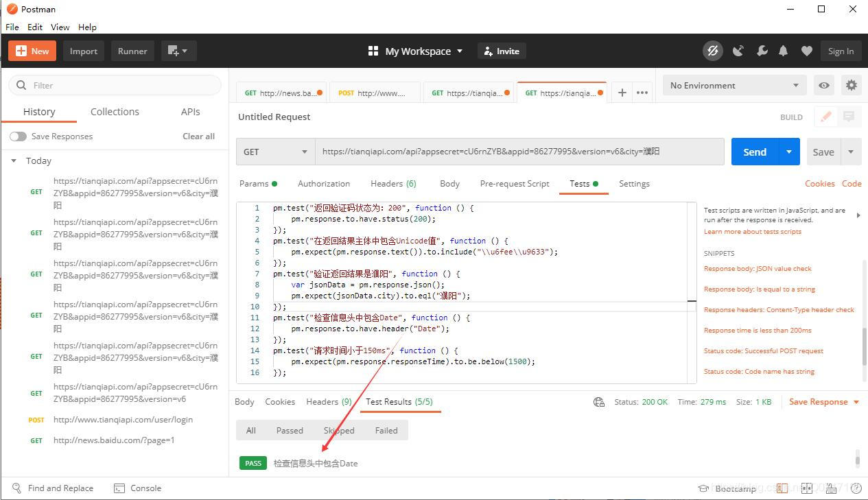Screen dimensions: 868x500
Task: Click the heart icon in header
Action: click(x=807, y=51)
